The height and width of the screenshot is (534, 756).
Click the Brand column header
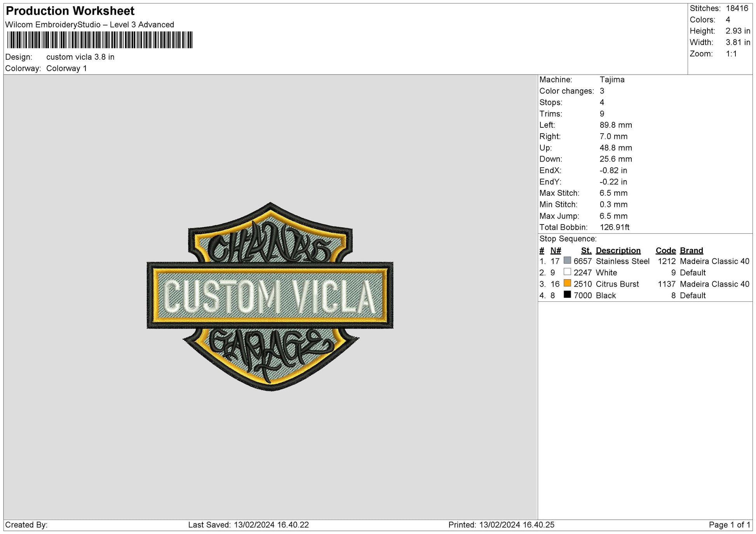(692, 250)
